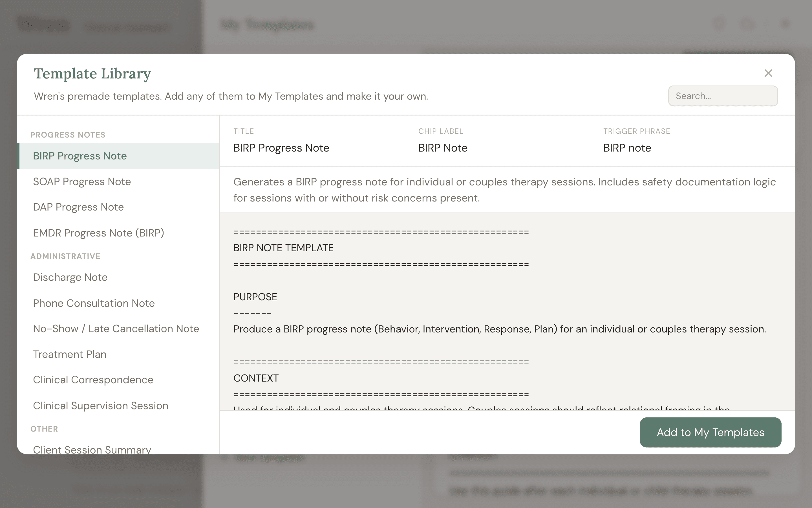Click 'Produce a BIRP progress note' line

coord(500,329)
